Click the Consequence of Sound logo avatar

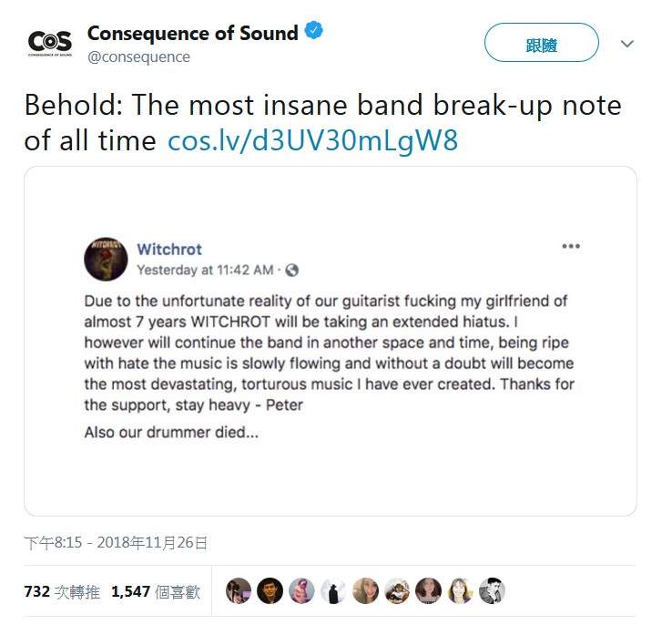point(49,43)
